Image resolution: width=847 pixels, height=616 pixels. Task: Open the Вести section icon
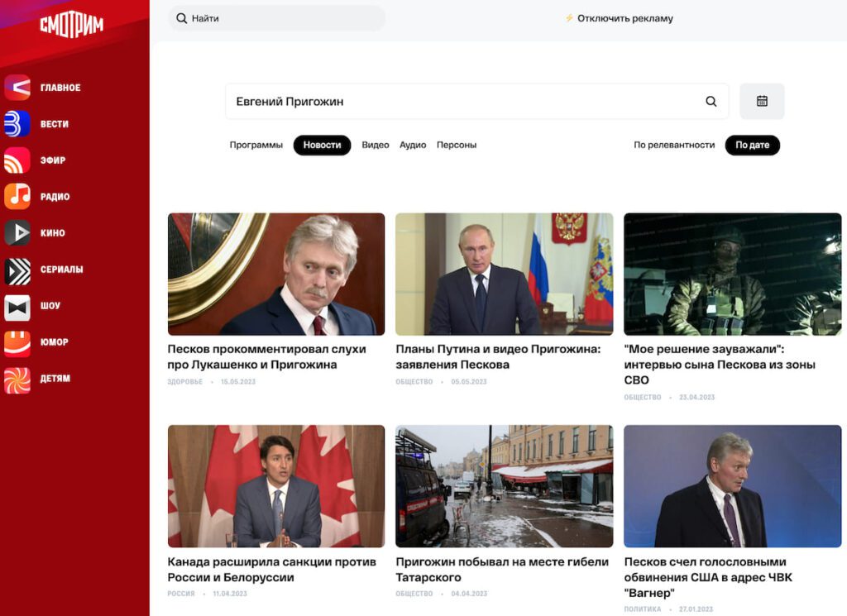point(17,124)
